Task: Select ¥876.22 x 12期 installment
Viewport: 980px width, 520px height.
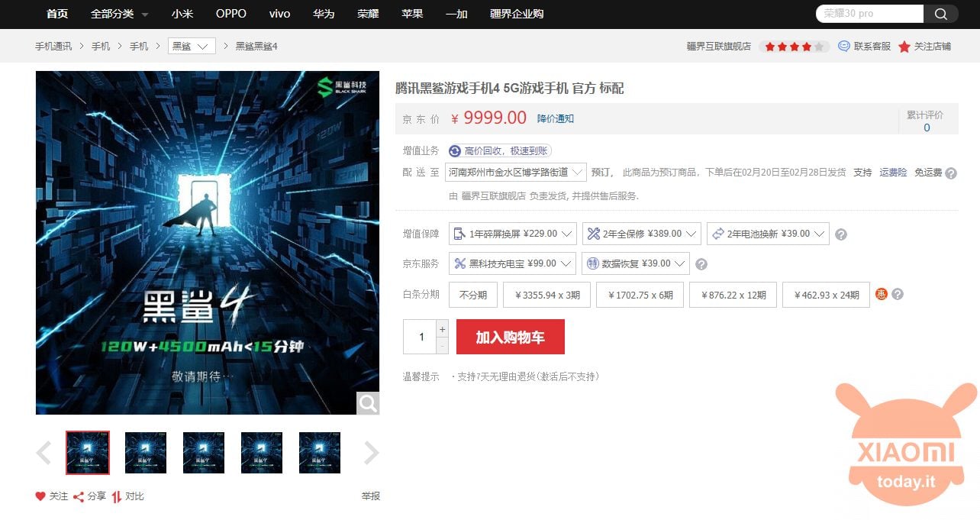Action: [x=733, y=295]
